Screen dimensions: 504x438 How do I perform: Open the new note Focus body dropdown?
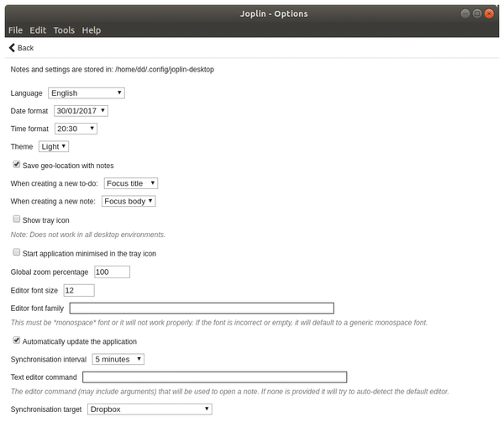pos(129,201)
